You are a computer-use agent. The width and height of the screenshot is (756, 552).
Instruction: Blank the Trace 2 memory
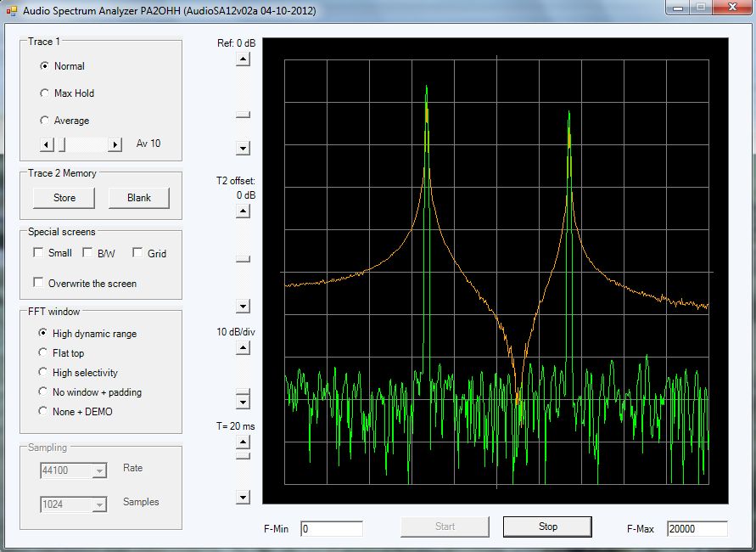point(138,198)
